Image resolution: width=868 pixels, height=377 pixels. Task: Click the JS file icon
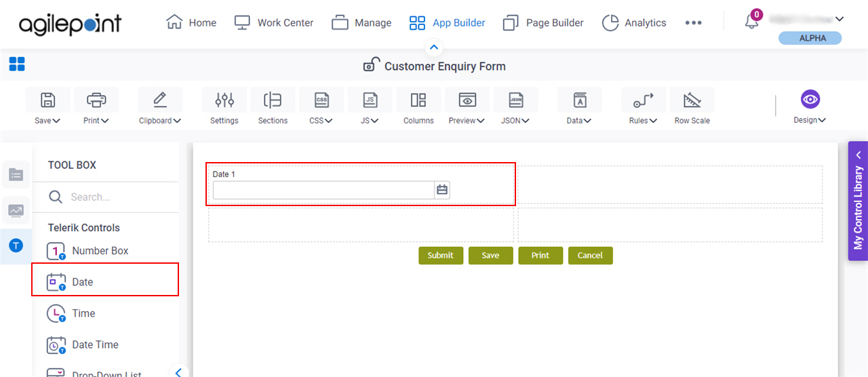370,100
